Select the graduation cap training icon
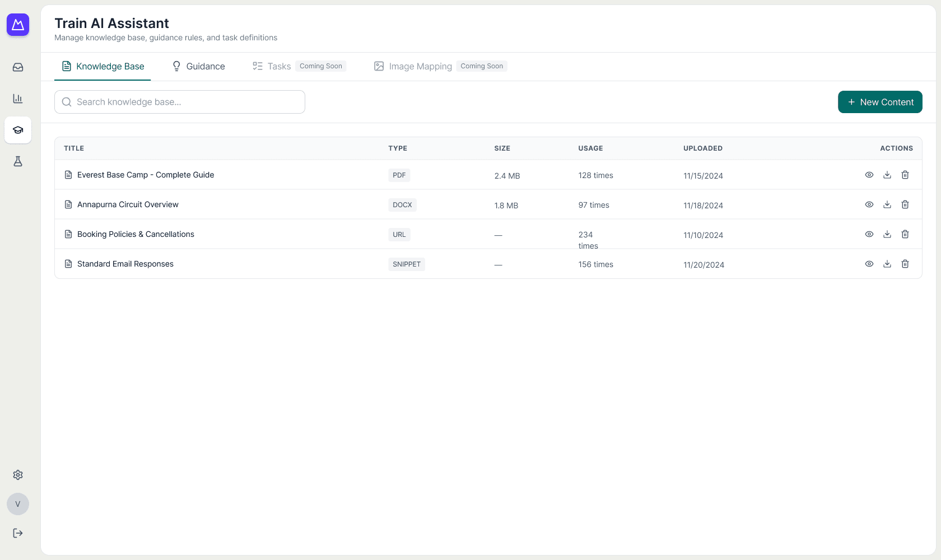The image size is (941, 560). 18,130
